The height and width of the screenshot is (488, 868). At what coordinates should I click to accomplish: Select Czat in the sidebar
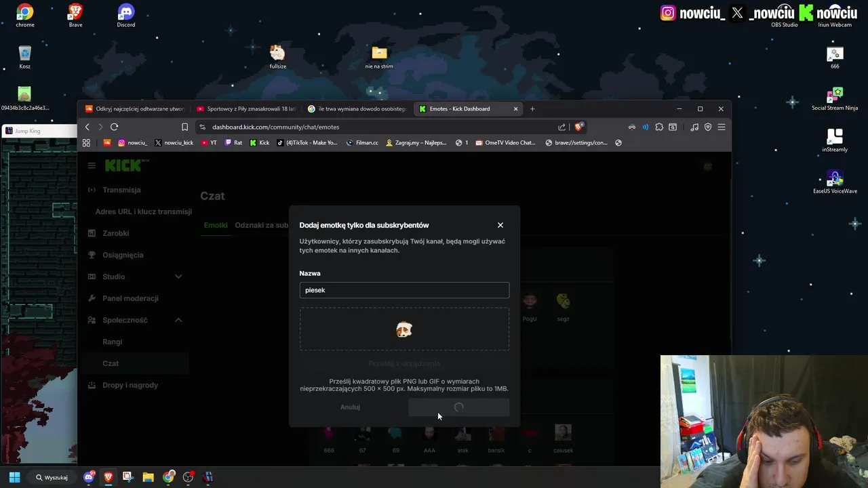(x=111, y=363)
